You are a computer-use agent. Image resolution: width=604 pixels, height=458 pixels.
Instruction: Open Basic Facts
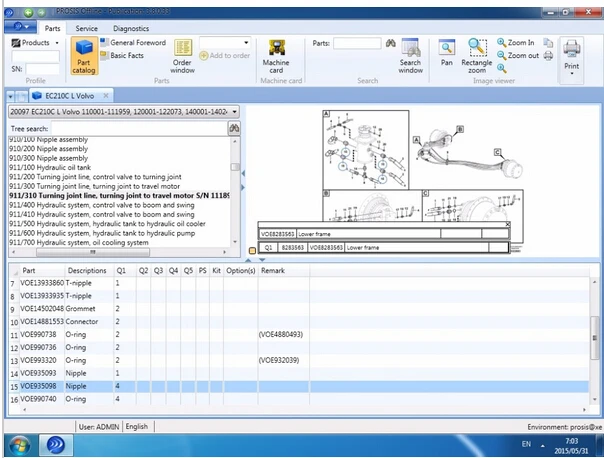point(122,55)
